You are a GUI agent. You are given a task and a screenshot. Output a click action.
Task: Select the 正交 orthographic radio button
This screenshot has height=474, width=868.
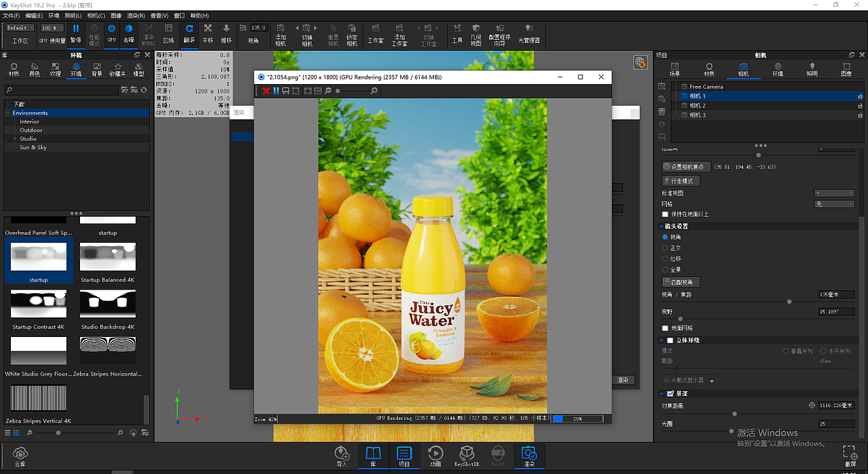[665, 248]
